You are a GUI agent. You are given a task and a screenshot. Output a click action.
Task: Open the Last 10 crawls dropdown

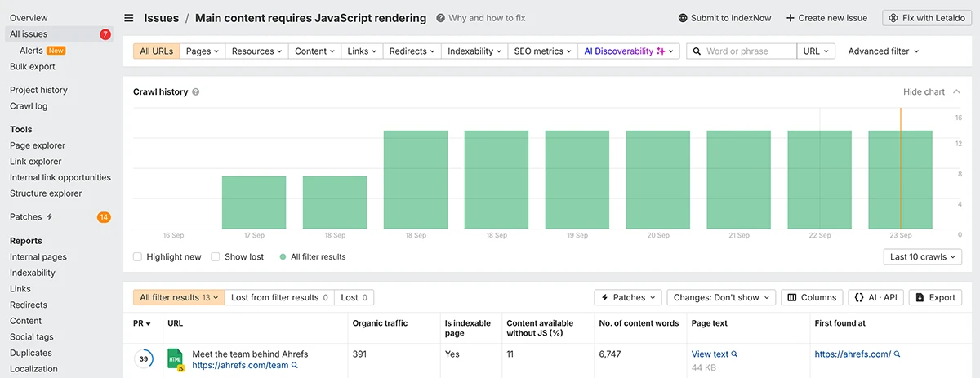coord(922,256)
